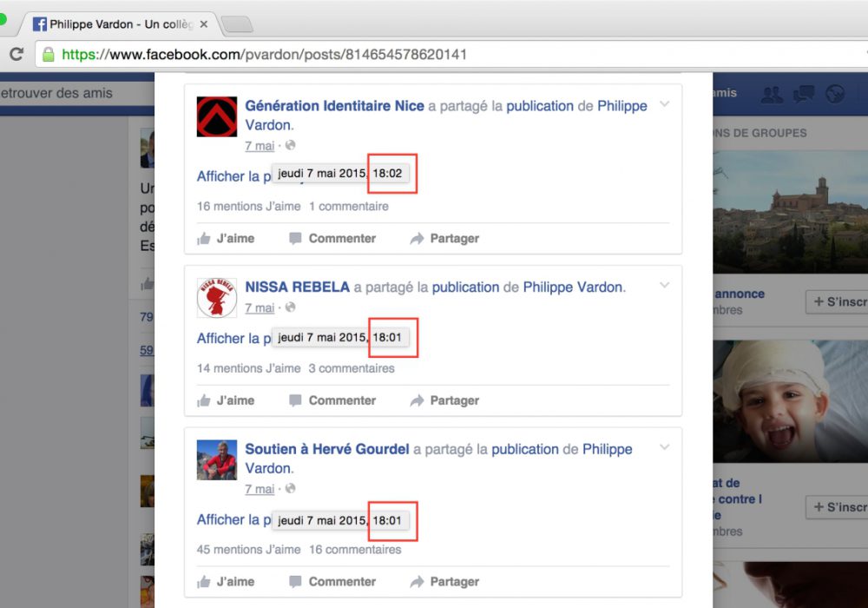868x608 pixels.
Task: Click the laughing child group photo
Action: pyautogui.click(x=791, y=401)
